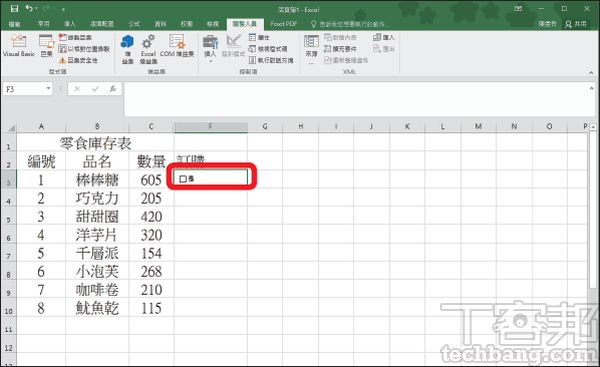Select row 5 header
The height and width of the screenshot is (367, 600).
pyautogui.click(x=8, y=217)
